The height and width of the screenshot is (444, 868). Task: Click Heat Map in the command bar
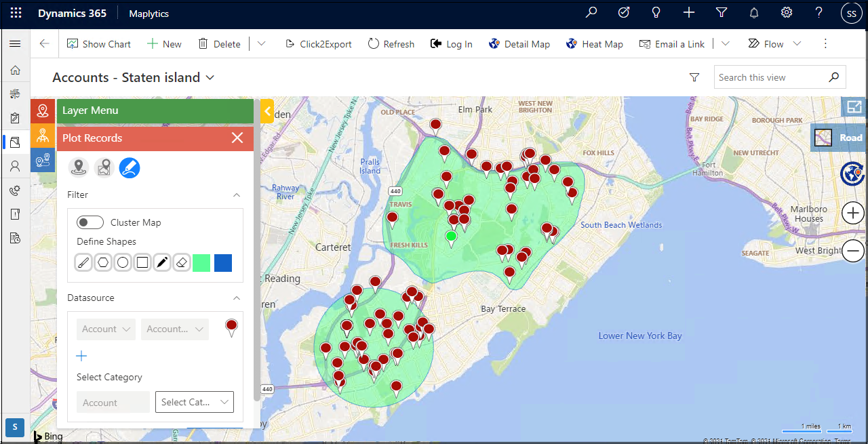[594, 43]
